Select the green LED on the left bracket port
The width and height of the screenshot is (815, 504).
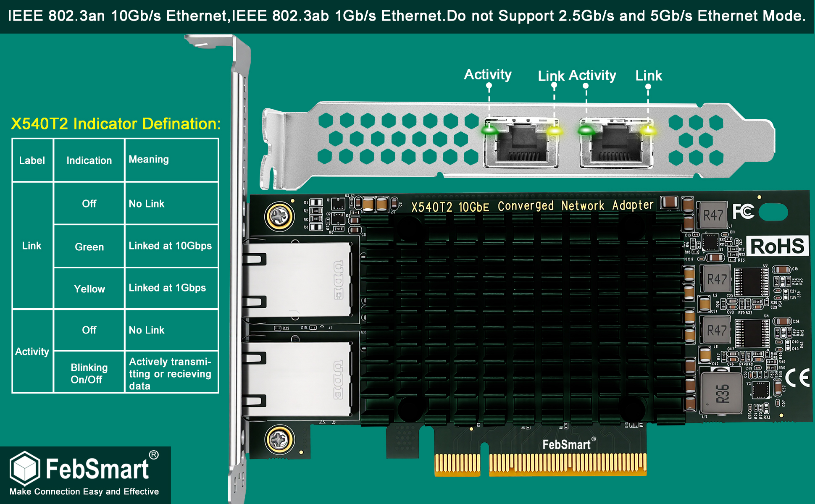(x=489, y=130)
